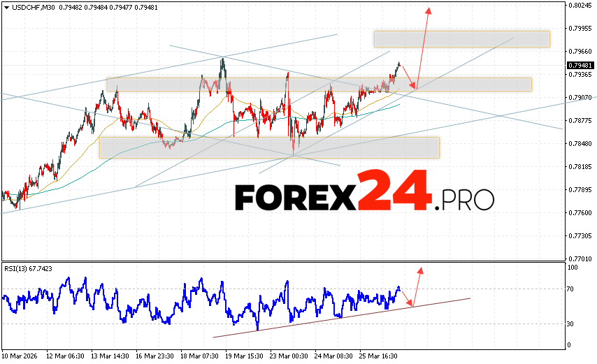Select the 0.78480 price scale label
This screenshot has width=597, height=364.
coord(580,144)
